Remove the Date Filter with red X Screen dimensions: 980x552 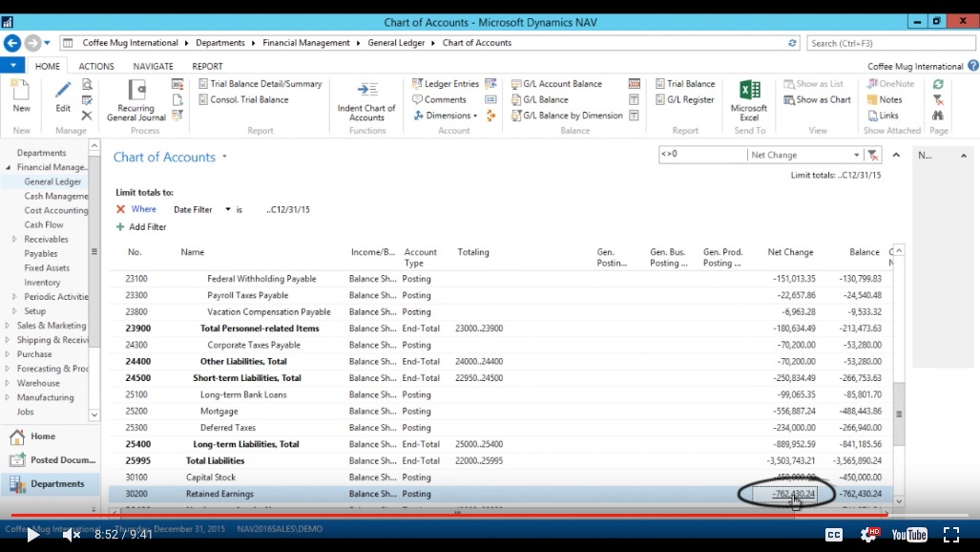pos(120,209)
